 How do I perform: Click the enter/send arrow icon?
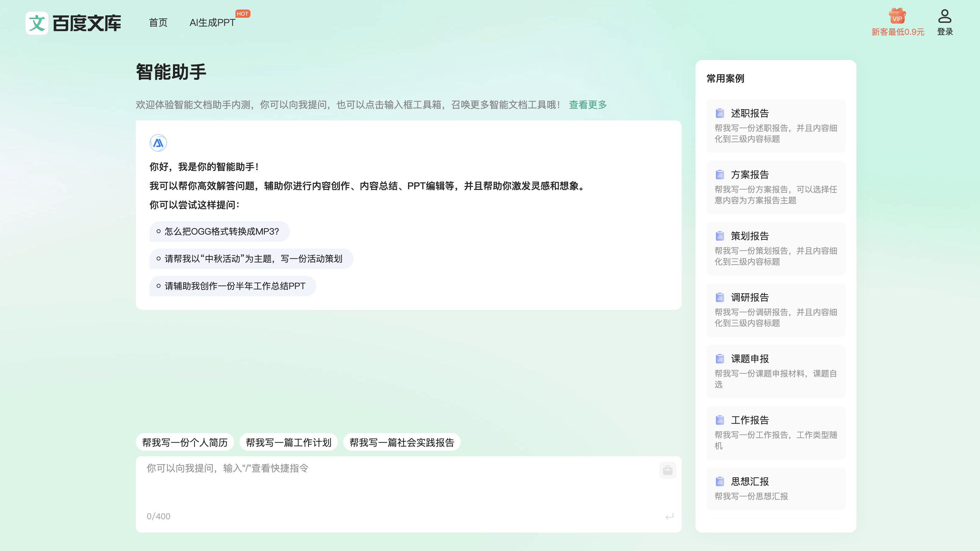(669, 516)
